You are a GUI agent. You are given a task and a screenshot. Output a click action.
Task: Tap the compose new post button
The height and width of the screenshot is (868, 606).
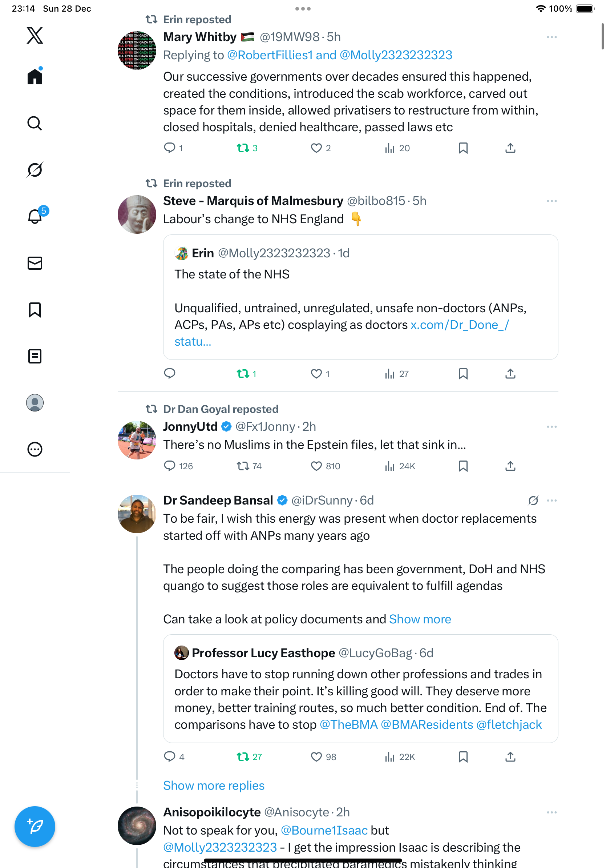tap(35, 827)
